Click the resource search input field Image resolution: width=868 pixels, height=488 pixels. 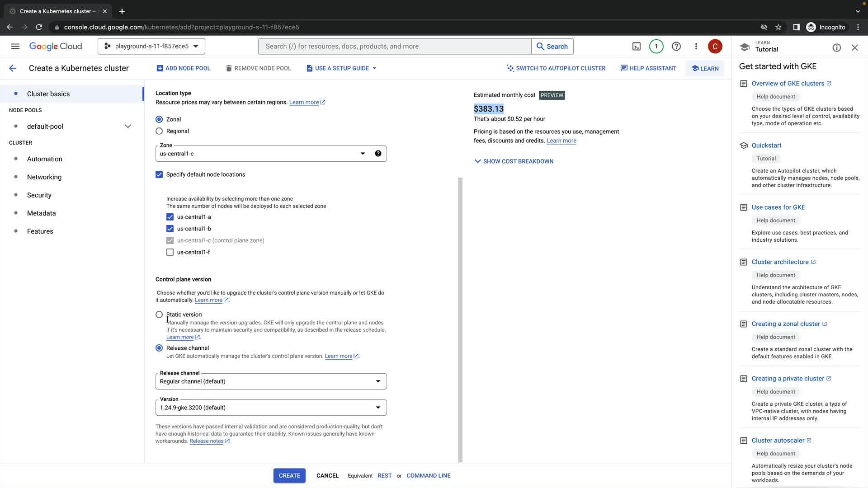pyautogui.click(x=394, y=47)
